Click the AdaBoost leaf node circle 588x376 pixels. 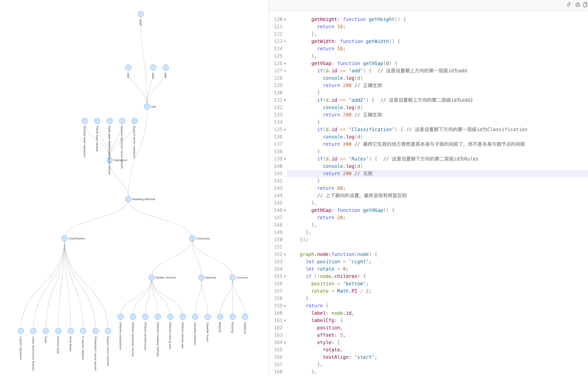tap(245, 317)
